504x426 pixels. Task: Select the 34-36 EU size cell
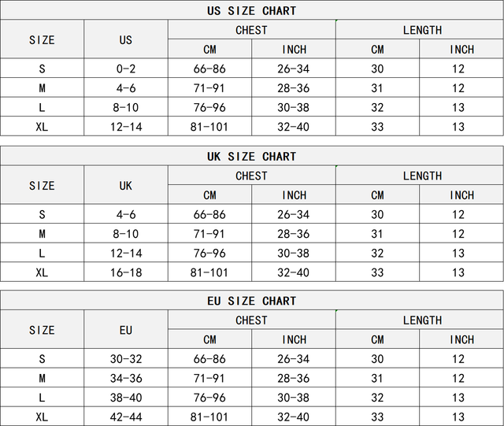coord(126,378)
